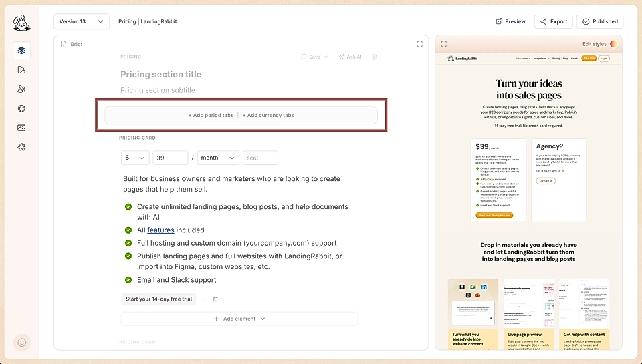Open the layers stack sidebar icon

21,50
